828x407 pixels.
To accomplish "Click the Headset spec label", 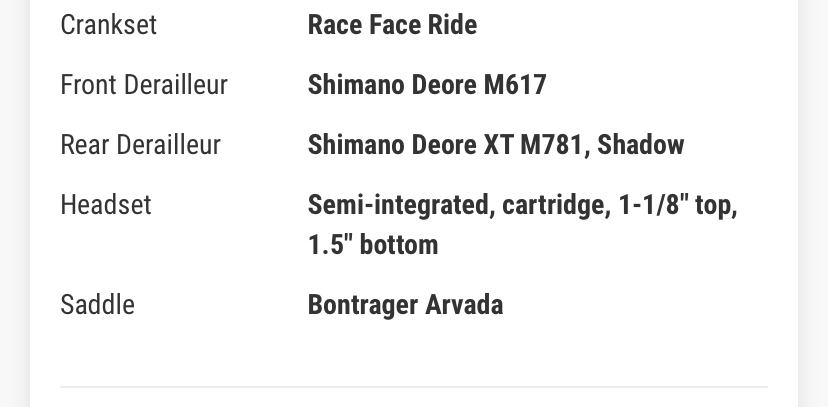I will 106,205.
